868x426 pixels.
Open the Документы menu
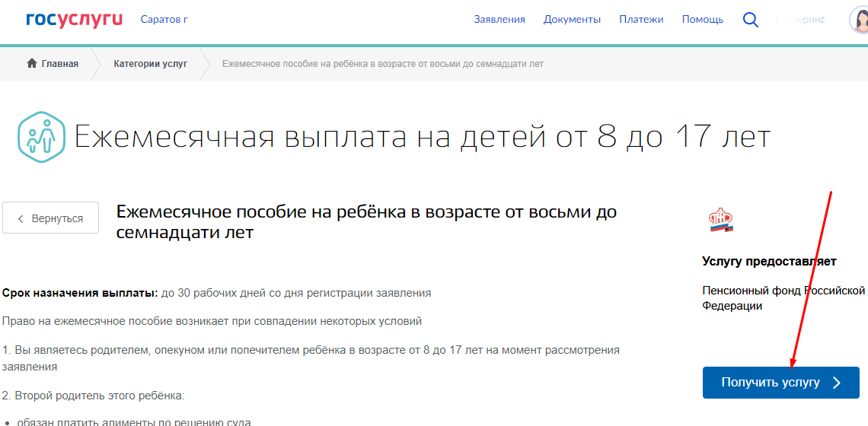(x=572, y=20)
